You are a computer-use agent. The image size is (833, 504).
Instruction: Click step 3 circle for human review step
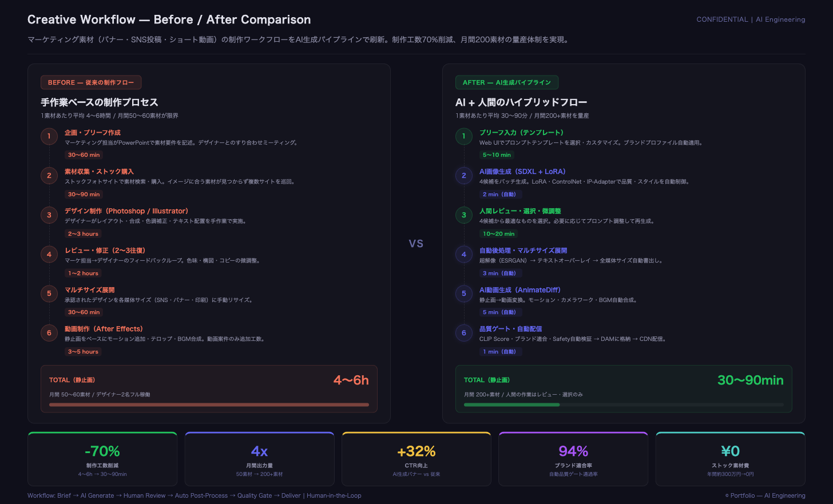[x=464, y=215]
